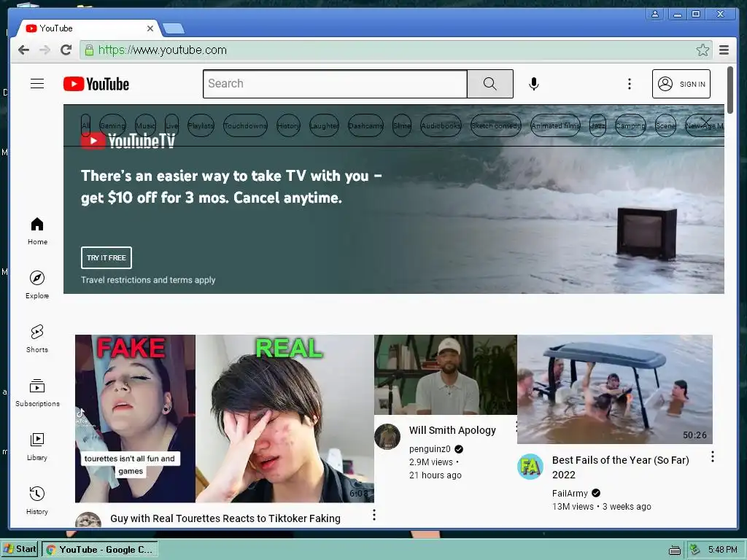747x560 pixels.
Task: Select the YouTube browser tab
Action: tap(88, 28)
